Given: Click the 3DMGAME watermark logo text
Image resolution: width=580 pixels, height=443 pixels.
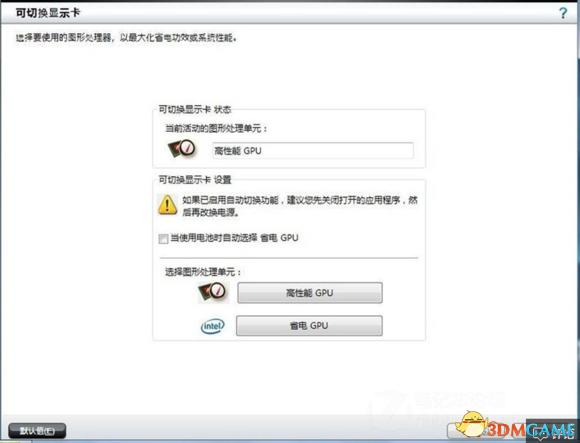Looking at the screenshot, I should click(530, 430).
